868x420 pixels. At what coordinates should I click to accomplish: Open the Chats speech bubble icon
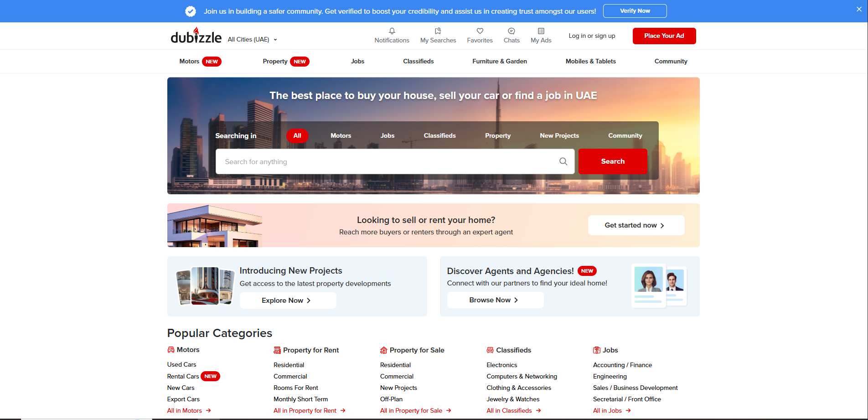(x=511, y=31)
